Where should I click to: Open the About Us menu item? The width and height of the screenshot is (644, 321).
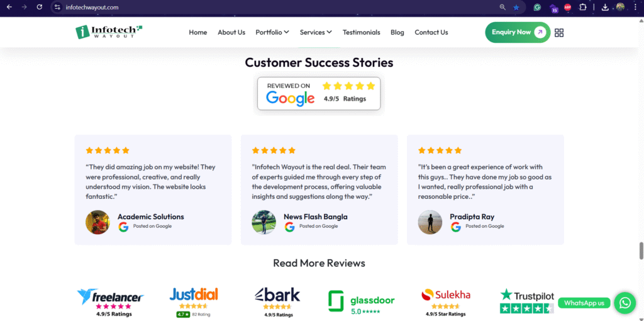coord(231,32)
